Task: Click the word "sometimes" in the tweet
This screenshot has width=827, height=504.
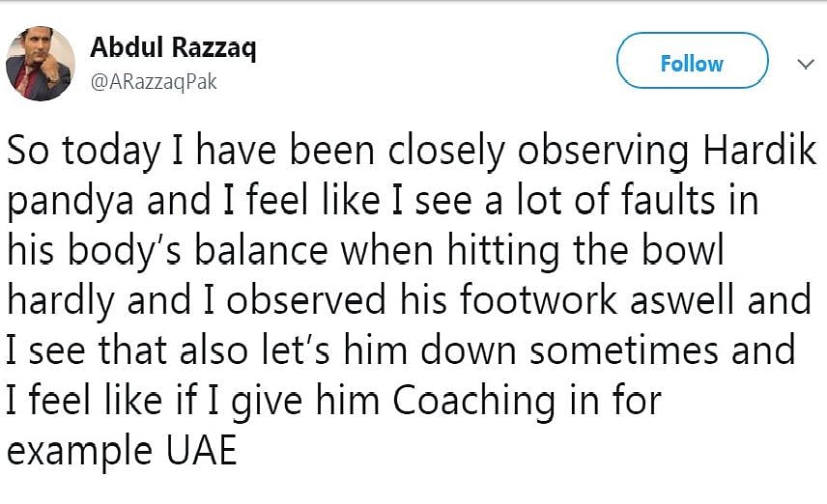Action: click(618, 350)
